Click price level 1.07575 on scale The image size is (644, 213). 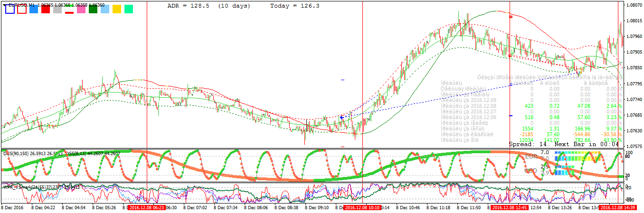pyautogui.click(x=634, y=146)
